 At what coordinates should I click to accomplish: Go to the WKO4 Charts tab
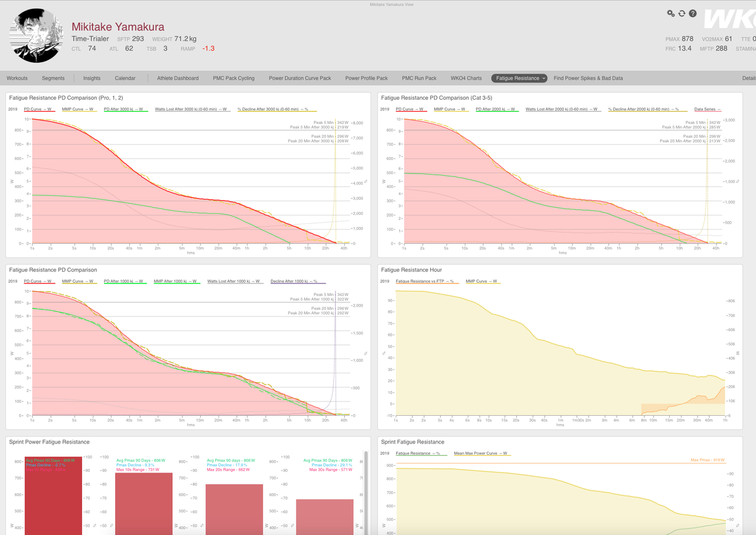tap(466, 78)
